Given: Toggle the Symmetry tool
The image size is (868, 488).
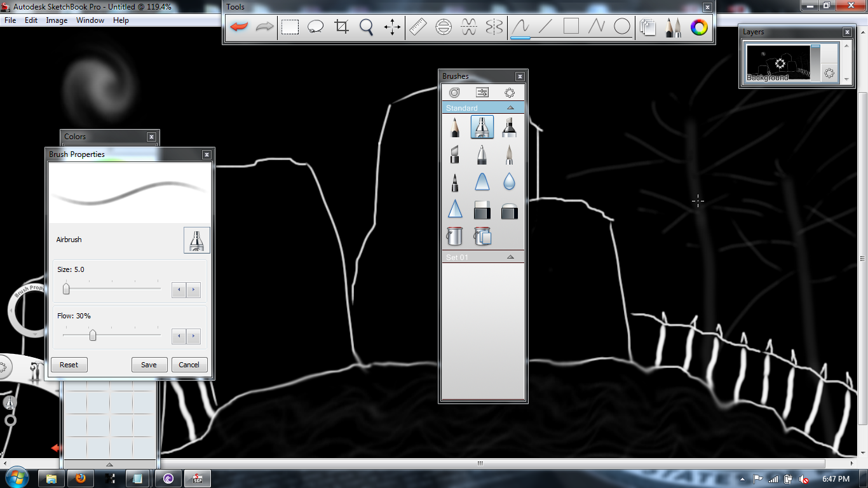Looking at the screenshot, I should pos(494,27).
